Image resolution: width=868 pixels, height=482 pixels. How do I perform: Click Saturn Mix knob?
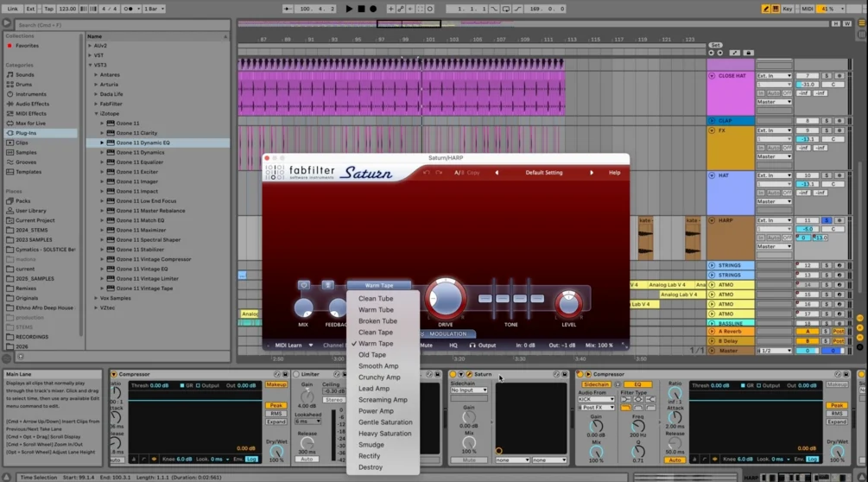pyautogui.click(x=303, y=308)
